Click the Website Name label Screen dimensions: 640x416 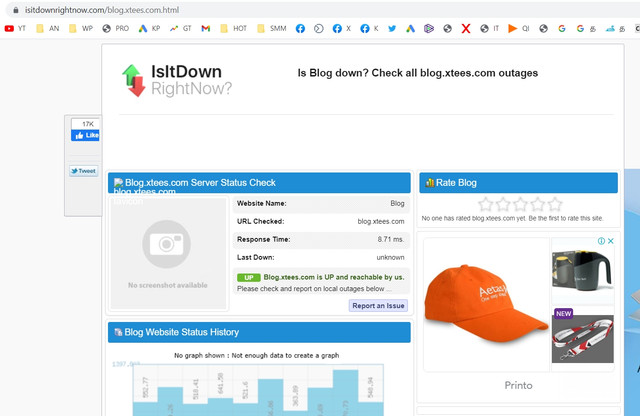click(262, 203)
